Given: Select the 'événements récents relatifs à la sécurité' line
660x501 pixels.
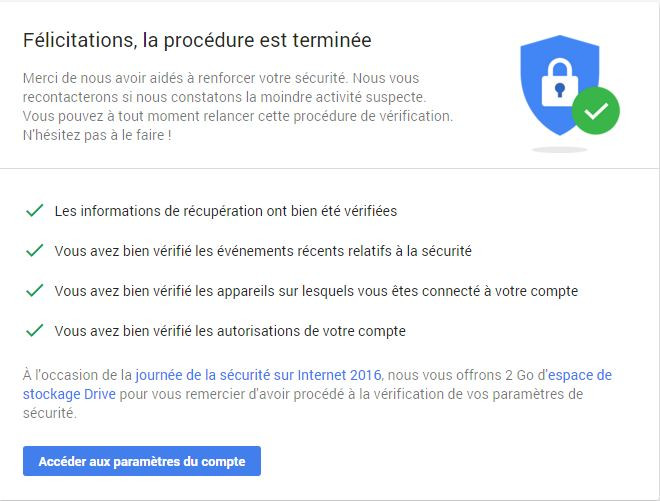Looking at the screenshot, I should click(263, 251).
